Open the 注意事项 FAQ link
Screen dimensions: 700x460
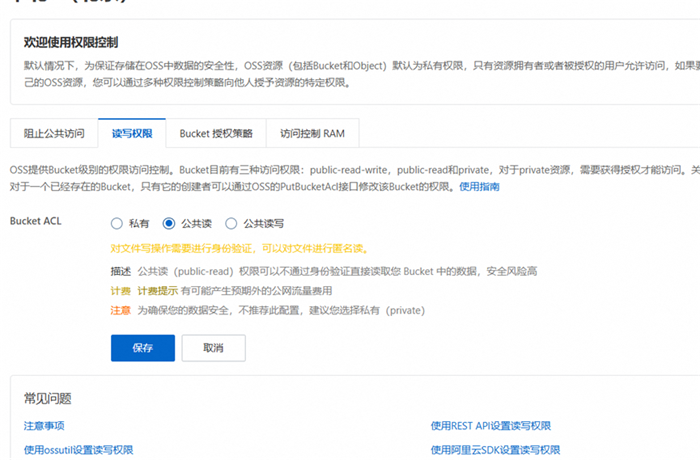click(x=44, y=426)
